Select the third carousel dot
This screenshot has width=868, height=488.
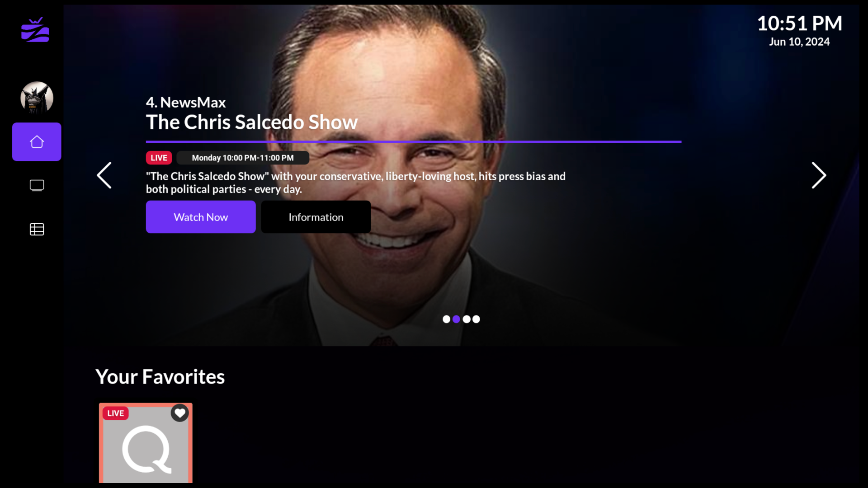(467, 319)
